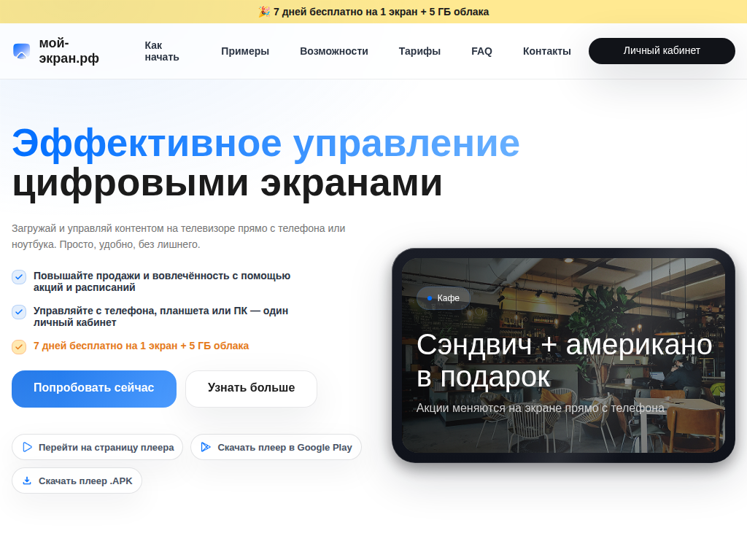The image size is (747, 560).
Task: Open 'Личный кабинет'
Action: click(x=661, y=51)
